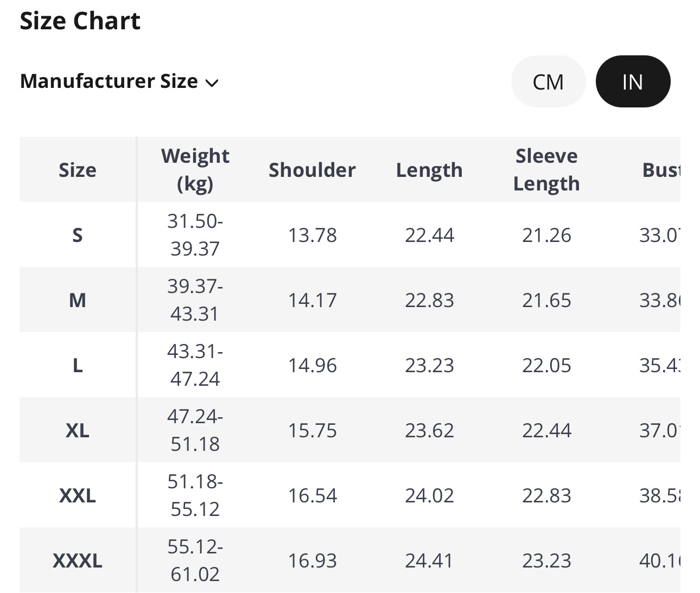This screenshot has width=700, height=593.
Task: Click length value 24.41 in XXXL row
Action: coord(429,560)
